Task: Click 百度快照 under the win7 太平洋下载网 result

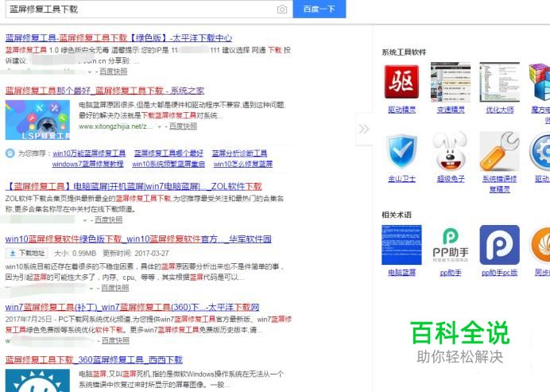Action: pos(115,341)
